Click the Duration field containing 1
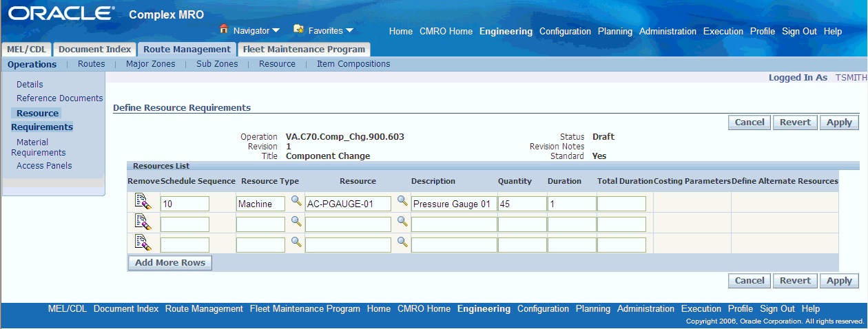This screenshot has width=868, height=329. [572, 204]
